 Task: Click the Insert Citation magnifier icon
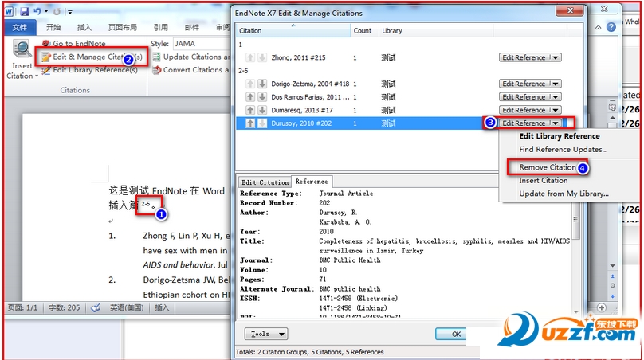[x=22, y=49]
